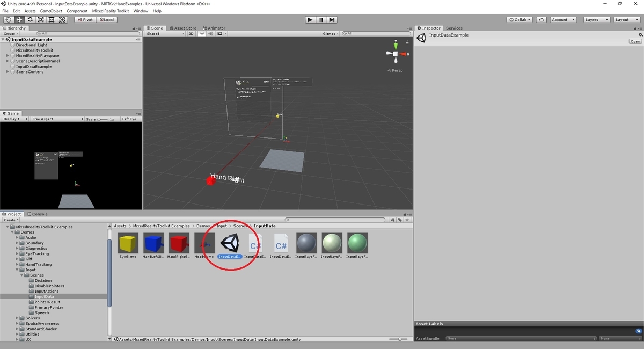
Task: Expand the MixedRealityPlayspace hierarchy item
Action: pyautogui.click(x=8, y=56)
